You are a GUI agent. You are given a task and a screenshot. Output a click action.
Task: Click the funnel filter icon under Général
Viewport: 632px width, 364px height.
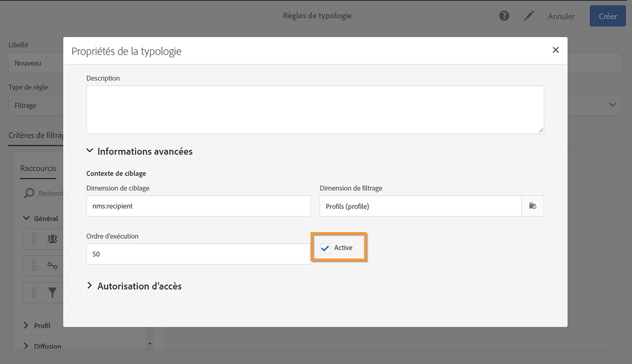click(x=52, y=293)
